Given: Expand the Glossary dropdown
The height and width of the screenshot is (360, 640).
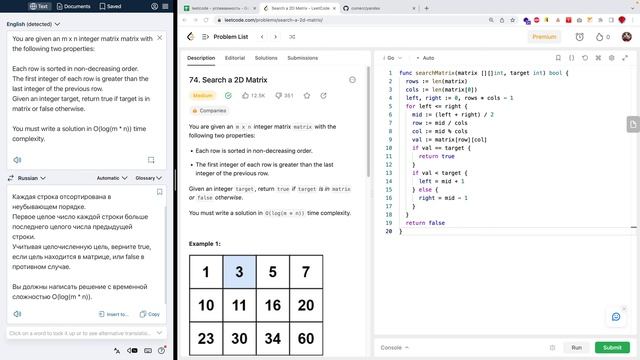Looking at the screenshot, I should [149, 178].
